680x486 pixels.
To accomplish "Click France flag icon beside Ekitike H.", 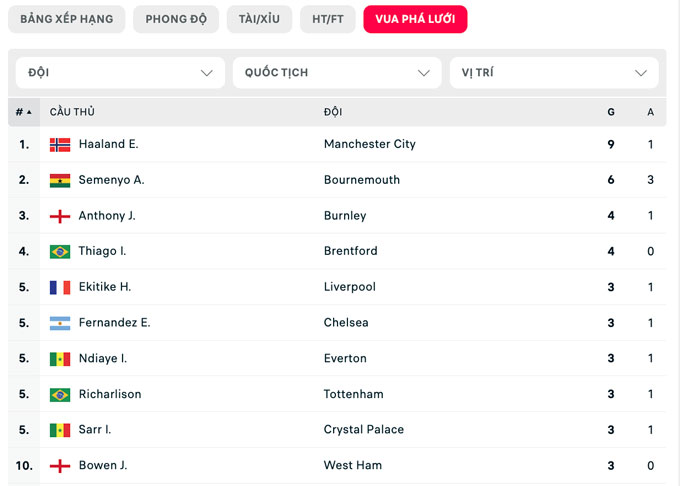I will tap(60, 288).
